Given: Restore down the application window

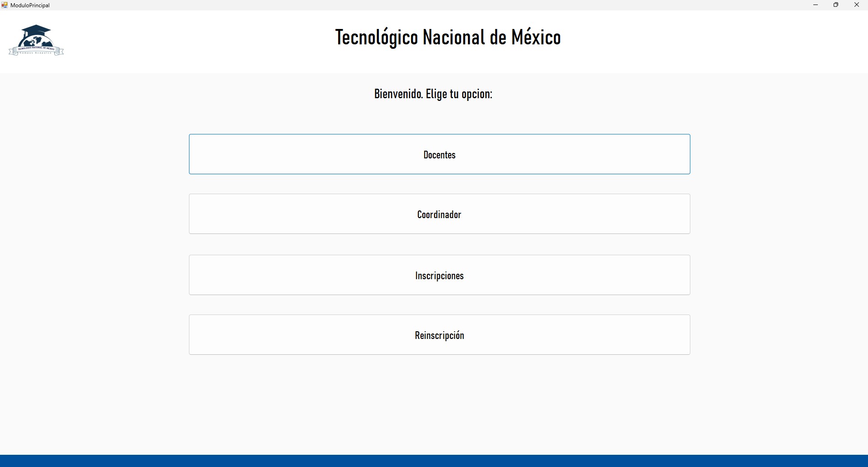Looking at the screenshot, I should tap(835, 5).
